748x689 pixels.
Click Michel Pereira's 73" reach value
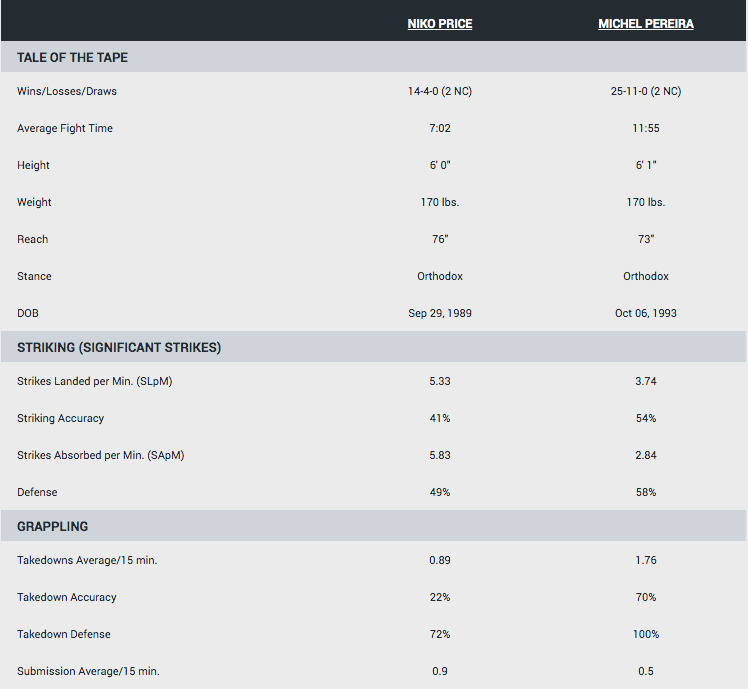(645, 239)
